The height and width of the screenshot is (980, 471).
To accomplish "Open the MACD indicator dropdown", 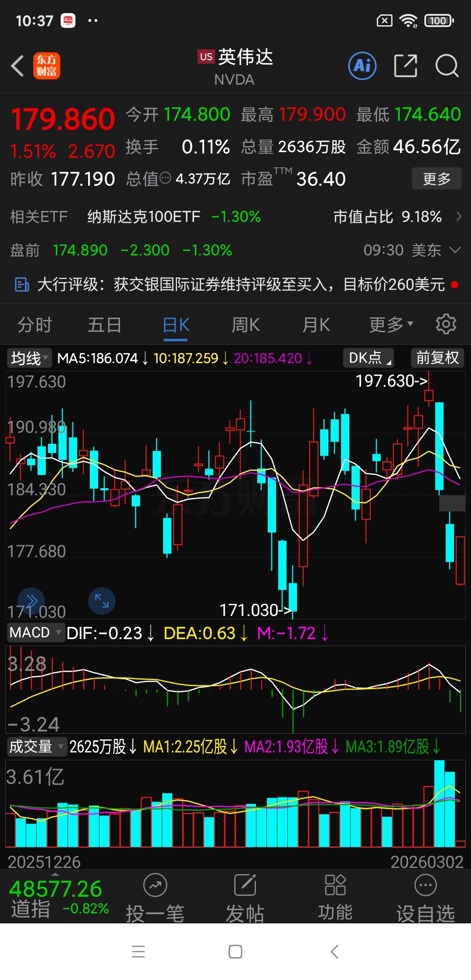I will [x=36, y=633].
